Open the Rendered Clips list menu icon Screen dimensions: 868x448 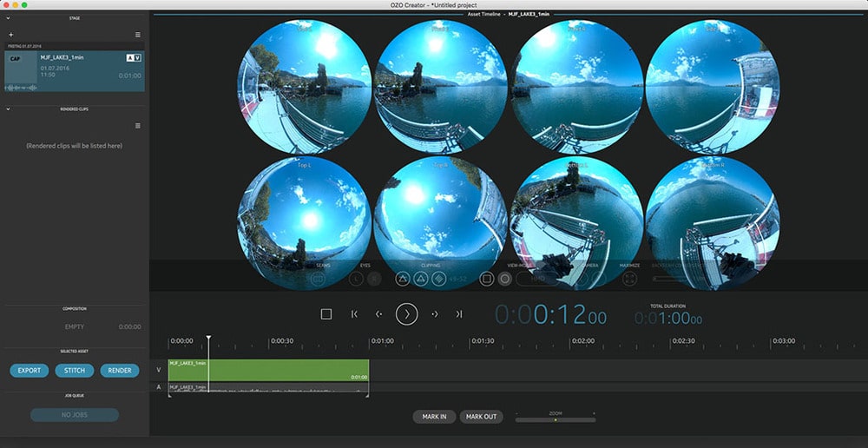click(138, 126)
